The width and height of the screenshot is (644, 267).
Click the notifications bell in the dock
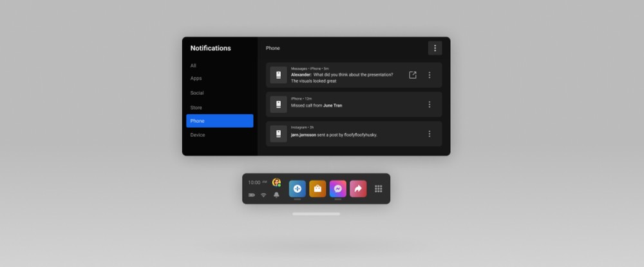[276, 195]
